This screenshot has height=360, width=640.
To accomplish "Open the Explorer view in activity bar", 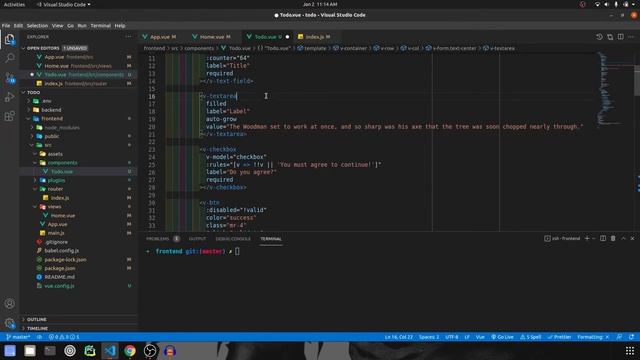I will (9, 40).
